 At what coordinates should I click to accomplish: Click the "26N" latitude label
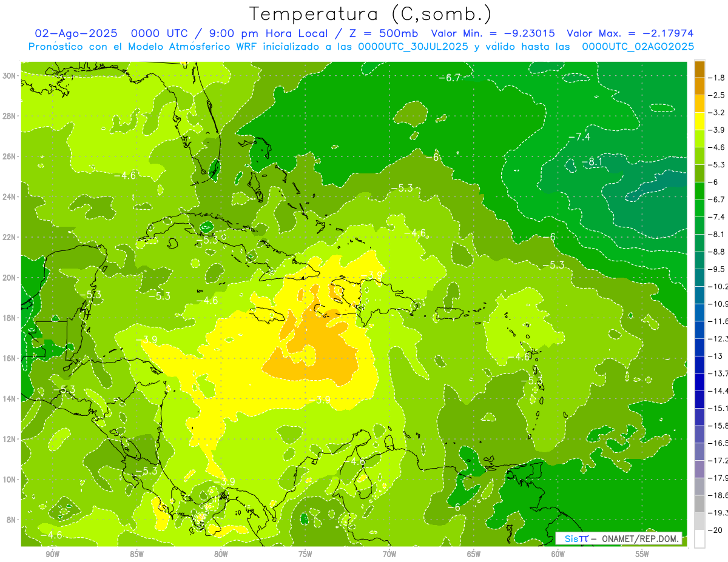(9, 156)
